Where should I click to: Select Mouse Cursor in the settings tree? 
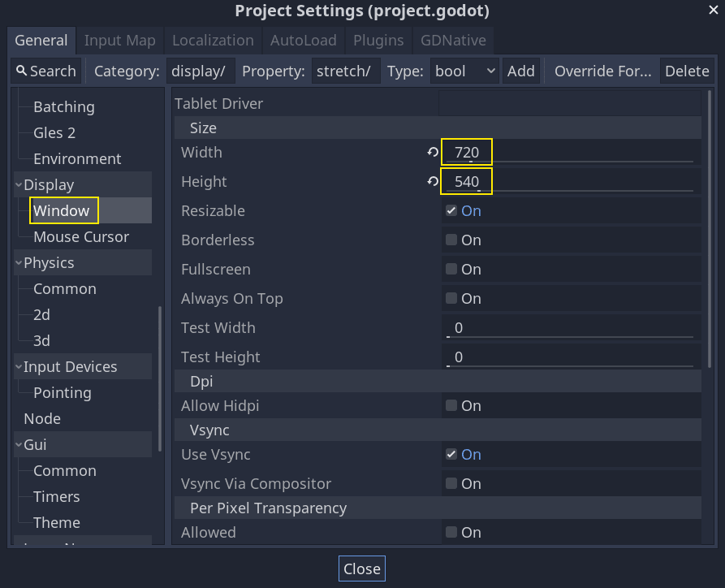[81, 237]
